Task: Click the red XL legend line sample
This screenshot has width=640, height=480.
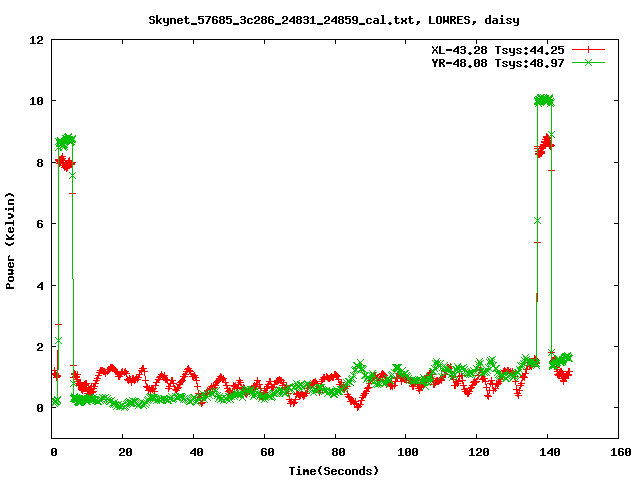Action: pyautogui.click(x=588, y=50)
